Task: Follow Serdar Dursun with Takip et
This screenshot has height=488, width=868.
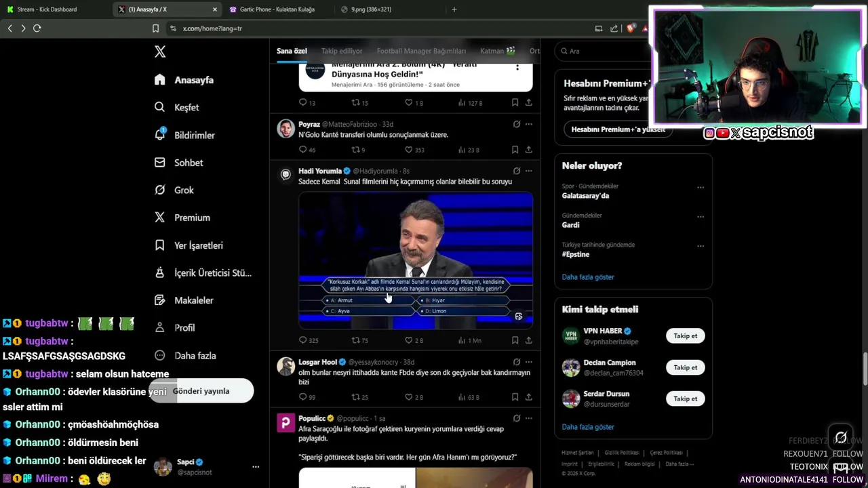Action: pos(685,399)
